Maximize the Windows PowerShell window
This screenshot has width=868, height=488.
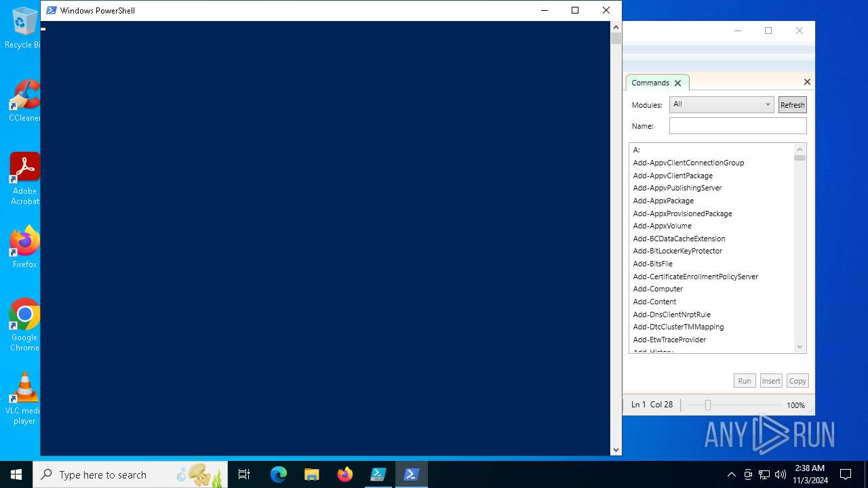(575, 10)
